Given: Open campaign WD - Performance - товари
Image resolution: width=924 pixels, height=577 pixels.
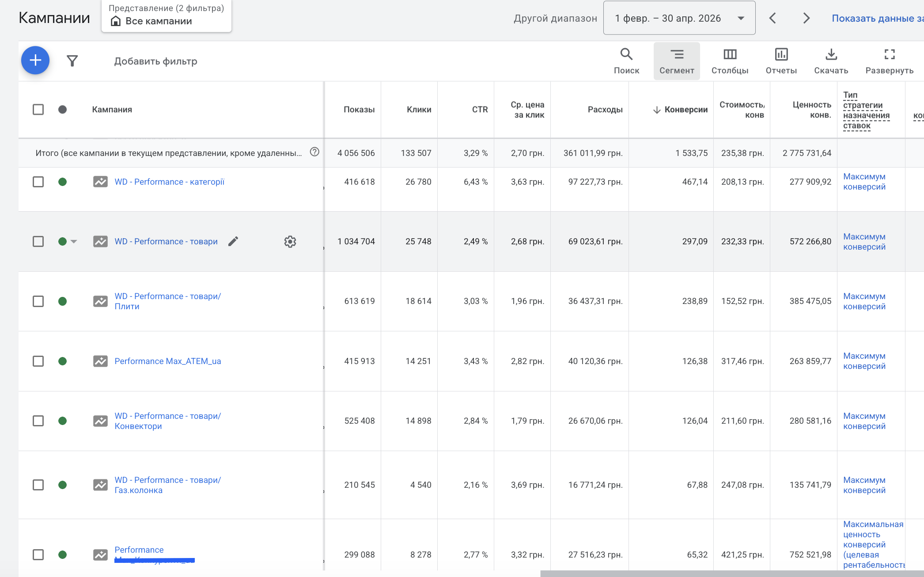Looking at the screenshot, I should point(166,241).
